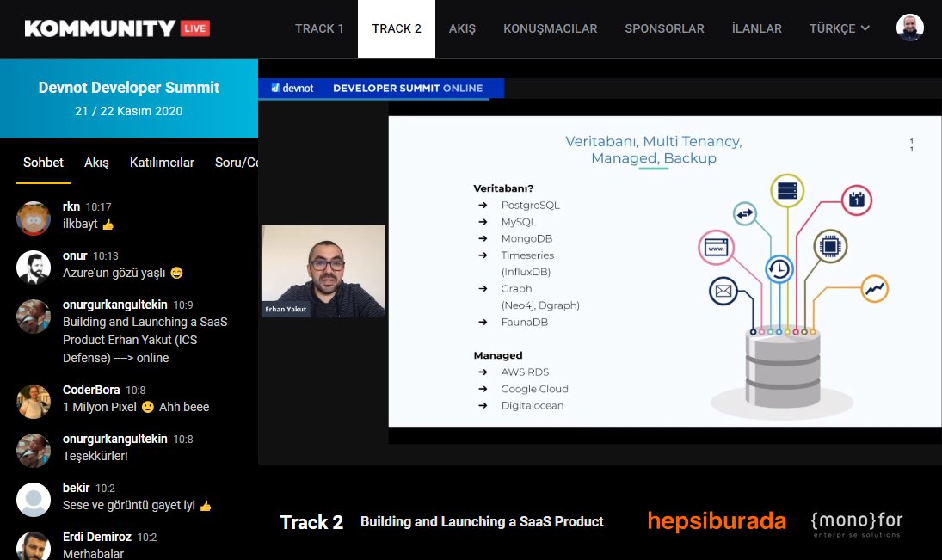Image resolution: width=942 pixels, height=560 pixels.
Task: Click bekir's default avatar
Action: tap(33, 499)
